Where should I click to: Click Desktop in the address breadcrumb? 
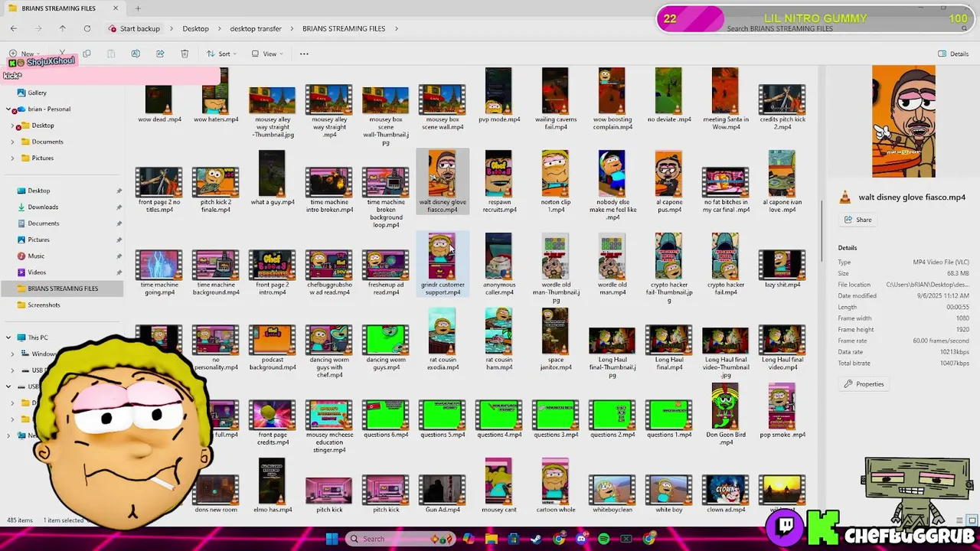click(x=195, y=28)
